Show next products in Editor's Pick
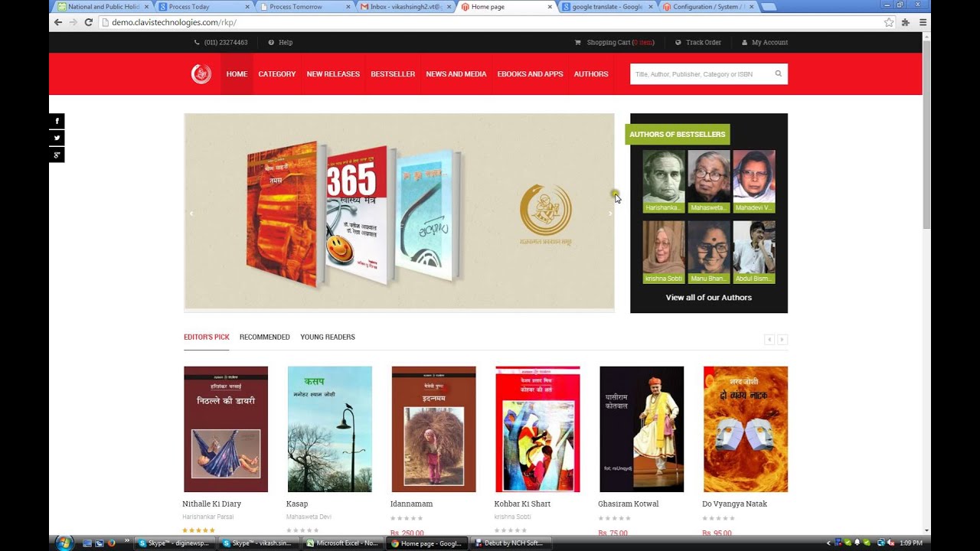Screen dimensions: 980x551 [782, 339]
